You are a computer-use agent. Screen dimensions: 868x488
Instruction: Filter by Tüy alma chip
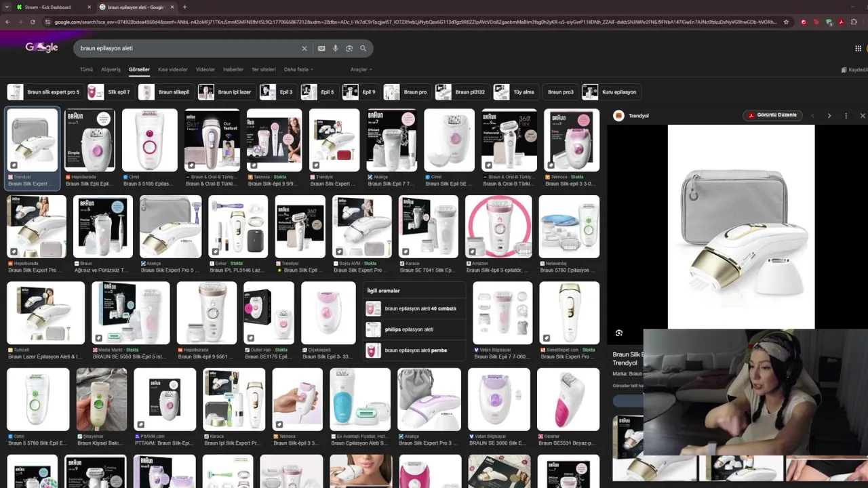pos(515,92)
